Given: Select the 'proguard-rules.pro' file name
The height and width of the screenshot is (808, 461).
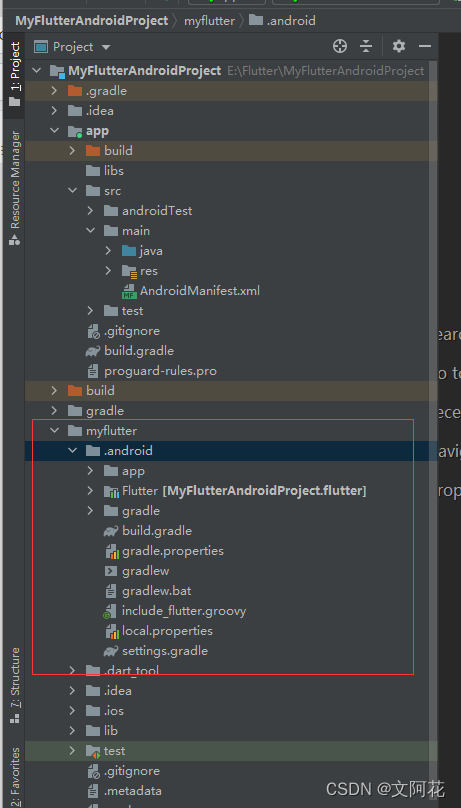Looking at the screenshot, I should 160,371.
